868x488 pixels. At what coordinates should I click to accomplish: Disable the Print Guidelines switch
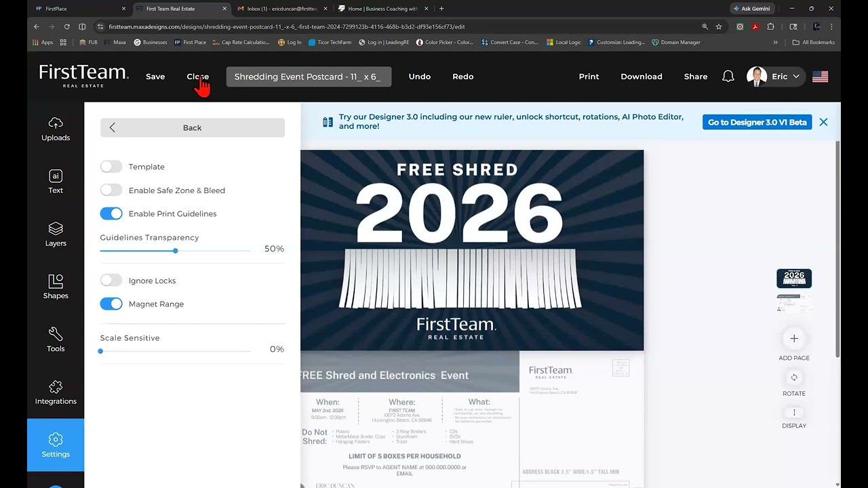pyautogui.click(x=111, y=213)
